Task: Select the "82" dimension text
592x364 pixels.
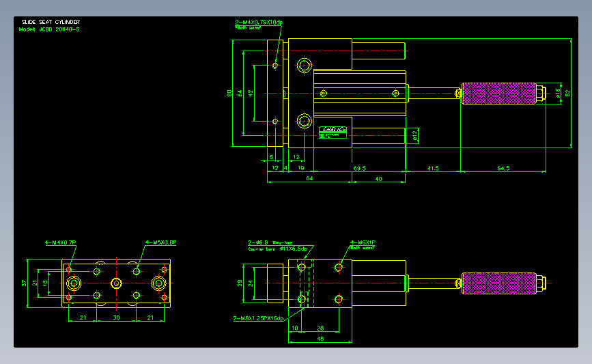Action: tap(567, 93)
